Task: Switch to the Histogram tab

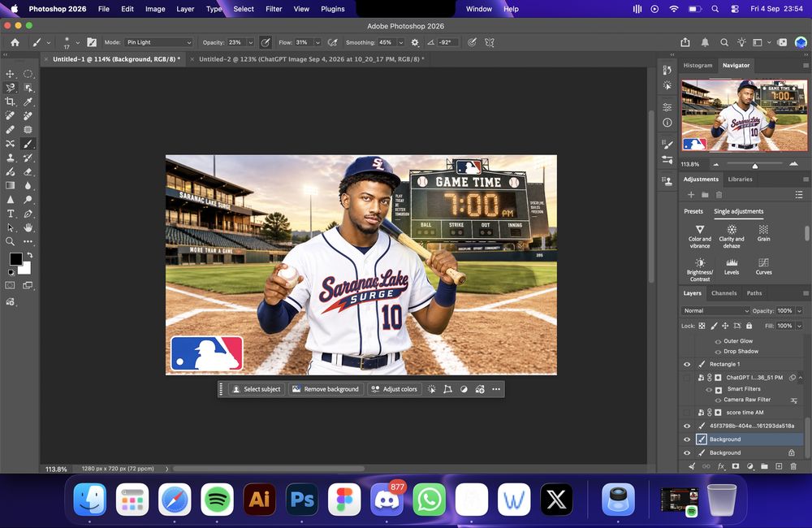Action: pyautogui.click(x=698, y=65)
